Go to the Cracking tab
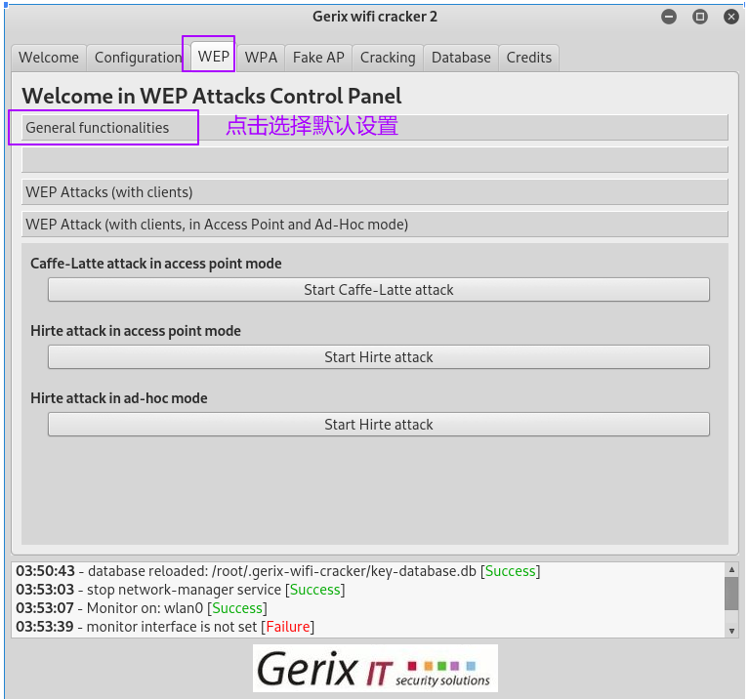The image size is (749, 700). [x=388, y=58]
